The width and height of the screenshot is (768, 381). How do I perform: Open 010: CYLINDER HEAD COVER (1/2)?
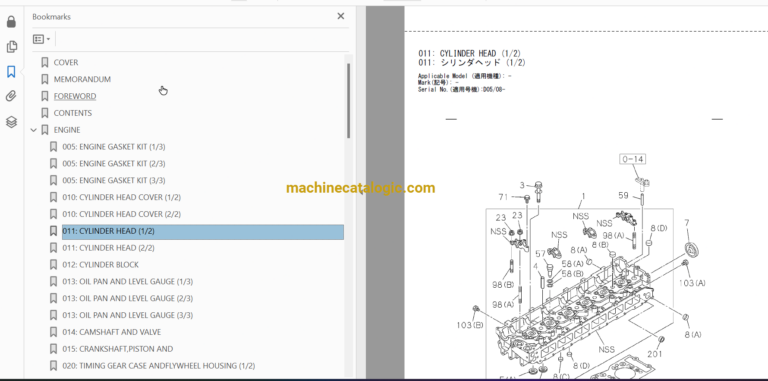(x=121, y=197)
